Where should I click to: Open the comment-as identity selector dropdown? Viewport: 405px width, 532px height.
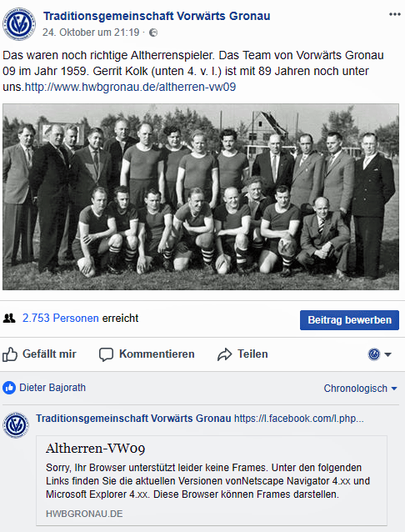[379, 354]
